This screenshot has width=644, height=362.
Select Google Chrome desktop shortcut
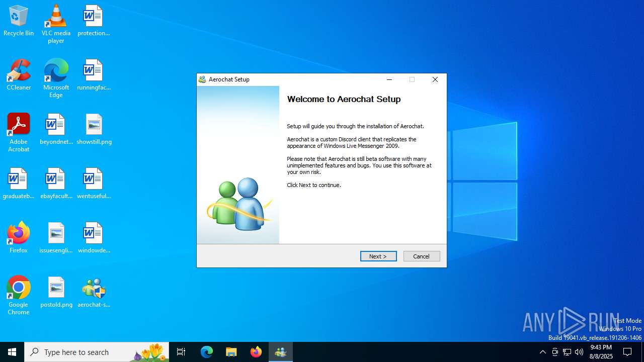[19, 296]
